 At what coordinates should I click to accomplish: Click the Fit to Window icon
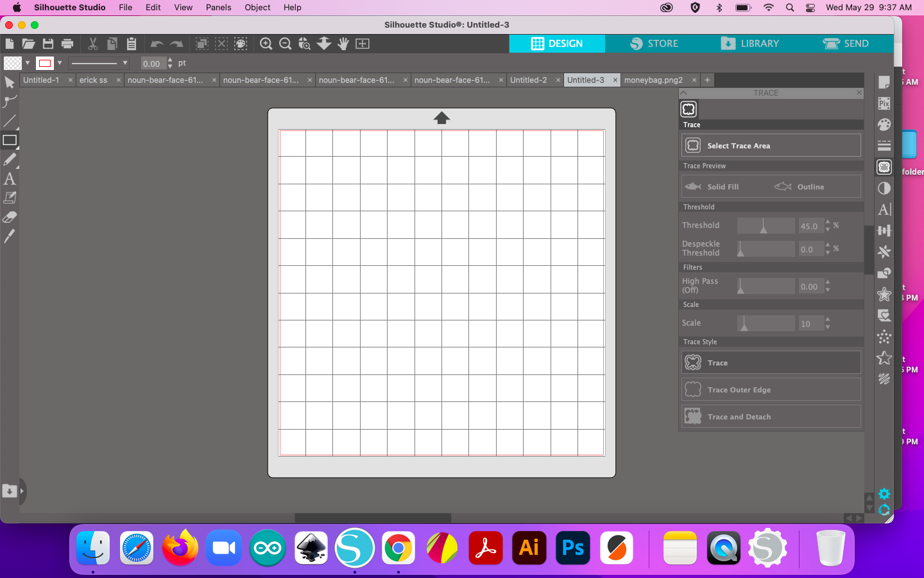click(363, 44)
